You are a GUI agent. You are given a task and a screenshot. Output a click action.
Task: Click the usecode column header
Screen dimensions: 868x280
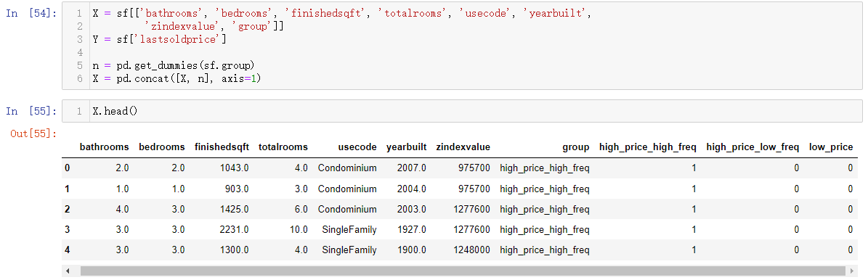(x=357, y=147)
